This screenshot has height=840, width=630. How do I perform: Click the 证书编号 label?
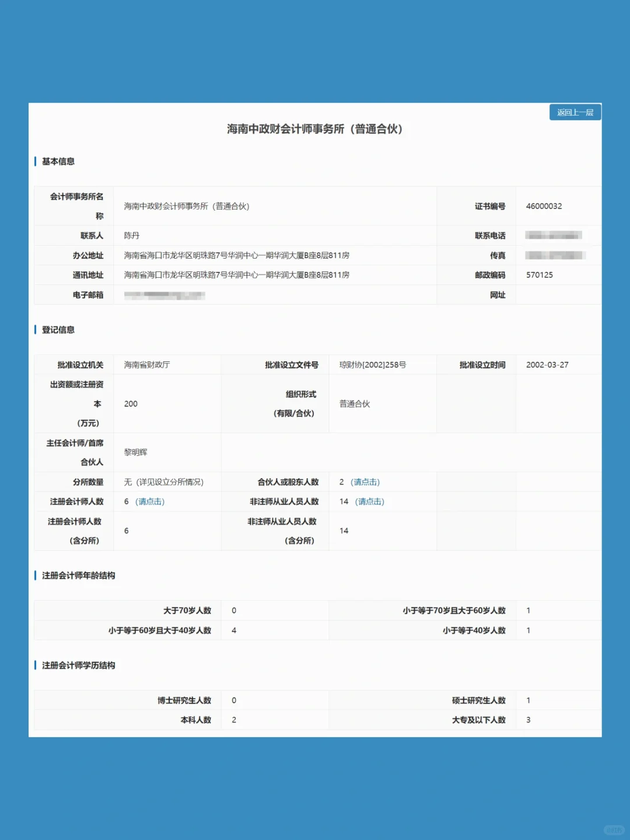click(x=490, y=206)
